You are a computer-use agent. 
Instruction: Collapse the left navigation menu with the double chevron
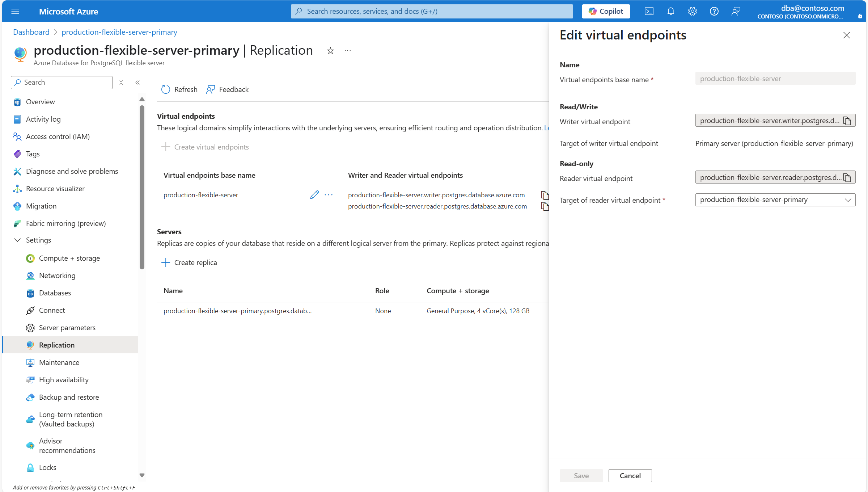[137, 83]
